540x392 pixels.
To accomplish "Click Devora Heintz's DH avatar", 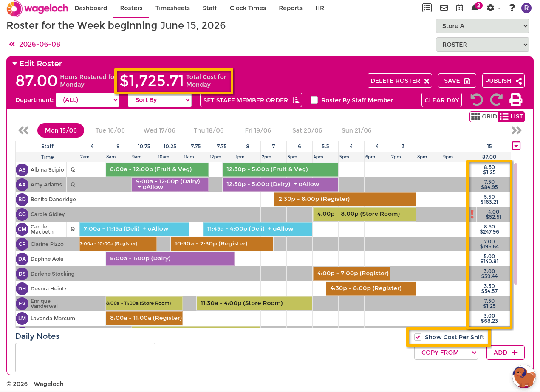I will pyautogui.click(x=22, y=288).
